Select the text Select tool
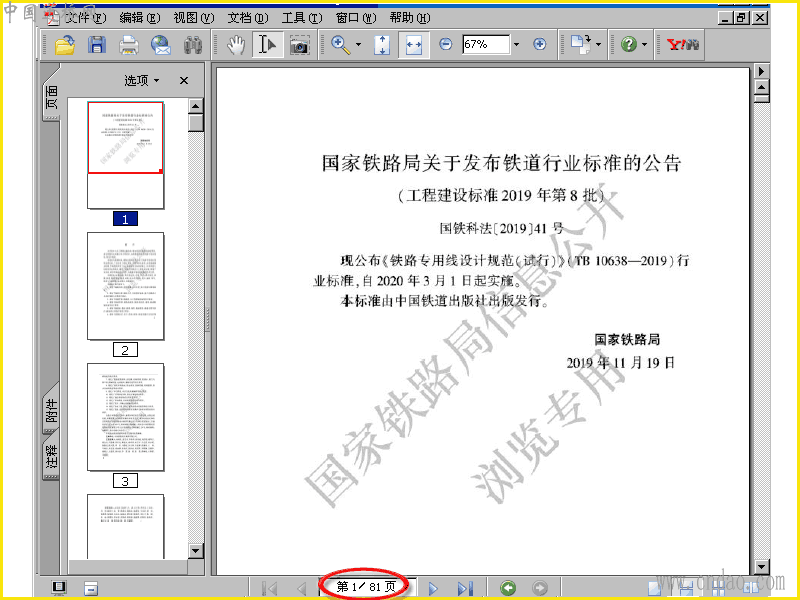The width and height of the screenshot is (800, 600). (267, 45)
